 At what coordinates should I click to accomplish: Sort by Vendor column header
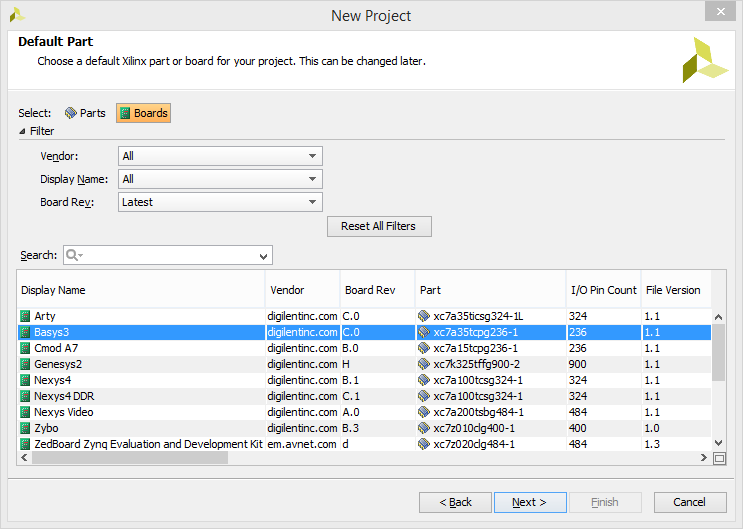[303, 290]
